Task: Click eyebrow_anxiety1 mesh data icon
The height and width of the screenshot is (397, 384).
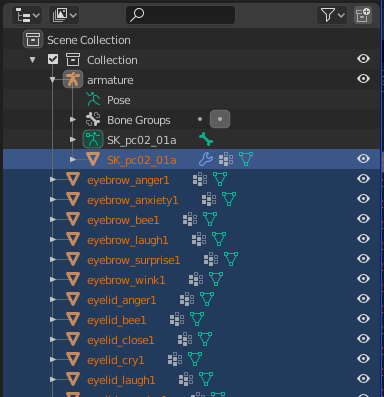Action: click(229, 199)
